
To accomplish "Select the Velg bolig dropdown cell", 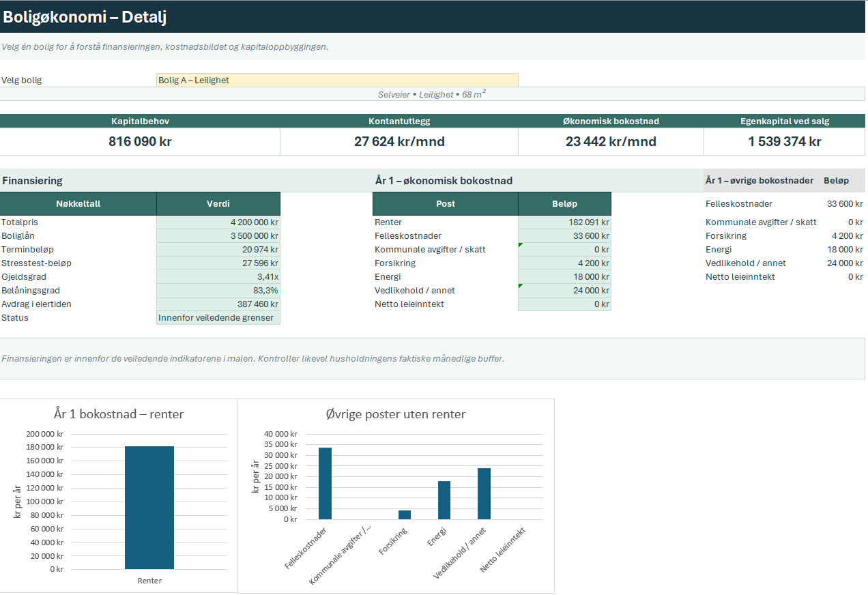I will 337,80.
